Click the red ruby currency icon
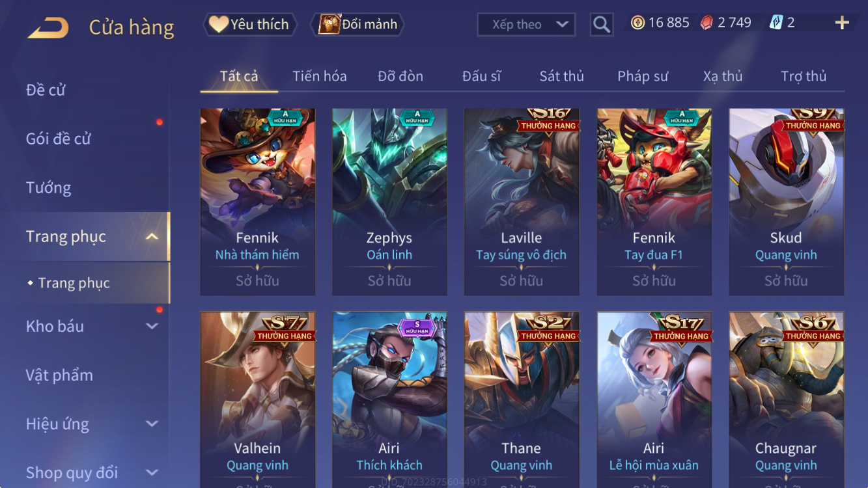This screenshot has height=488, width=868. coord(707,23)
